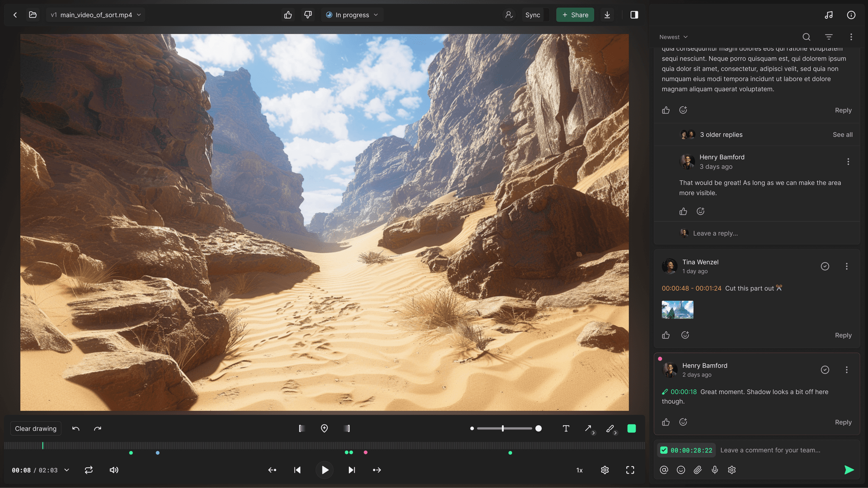
Task: Open the In progress status dropdown
Action: click(352, 15)
